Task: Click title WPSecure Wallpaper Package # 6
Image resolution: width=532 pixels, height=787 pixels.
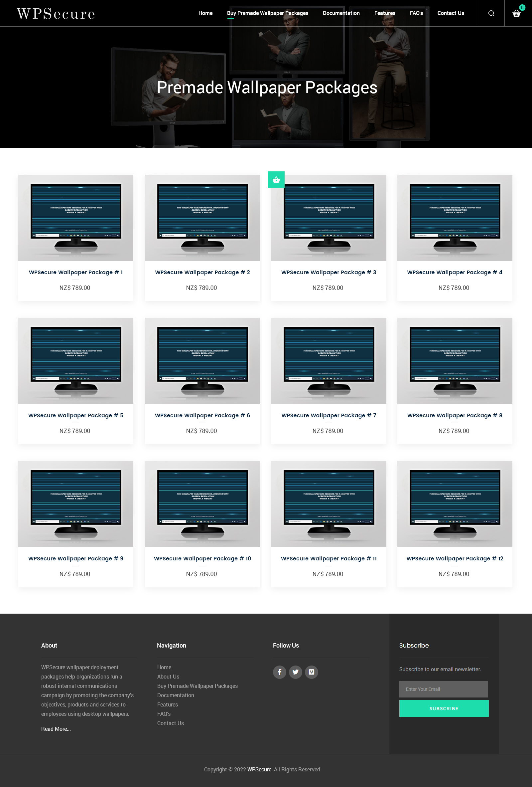Action: [x=202, y=415]
